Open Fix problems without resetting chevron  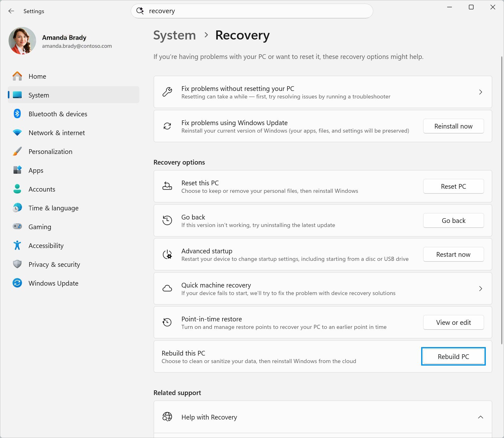pos(480,92)
